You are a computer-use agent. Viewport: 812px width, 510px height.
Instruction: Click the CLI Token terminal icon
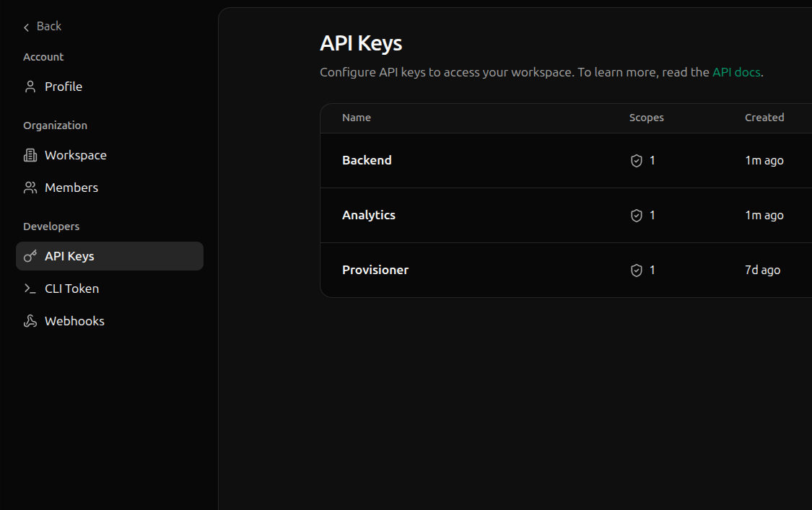[x=30, y=289]
